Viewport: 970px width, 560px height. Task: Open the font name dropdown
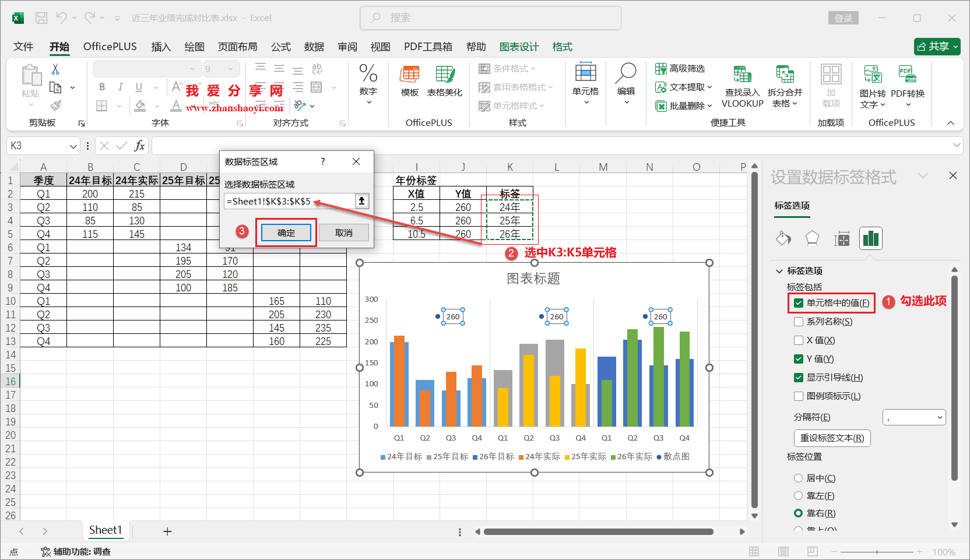[x=192, y=69]
